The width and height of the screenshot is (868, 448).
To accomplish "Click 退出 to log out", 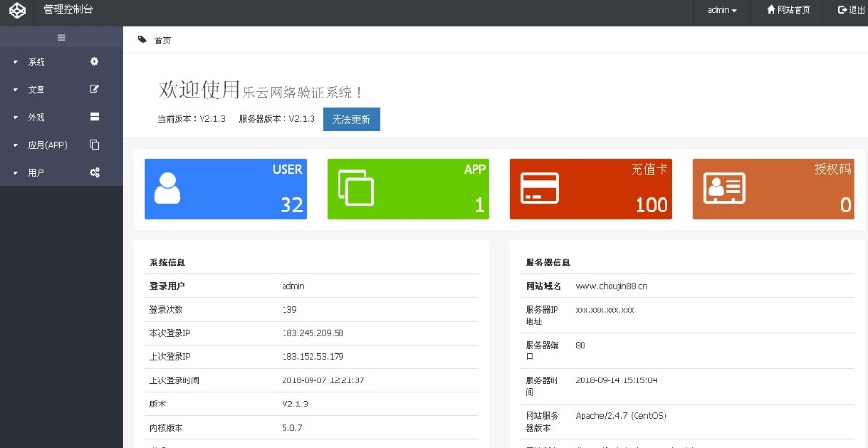I will [x=851, y=10].
